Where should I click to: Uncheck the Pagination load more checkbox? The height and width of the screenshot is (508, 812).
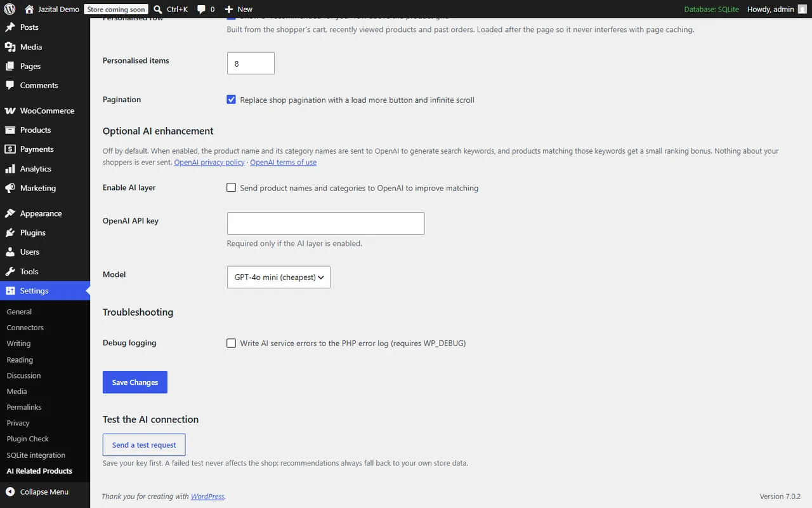click(232, 100)
